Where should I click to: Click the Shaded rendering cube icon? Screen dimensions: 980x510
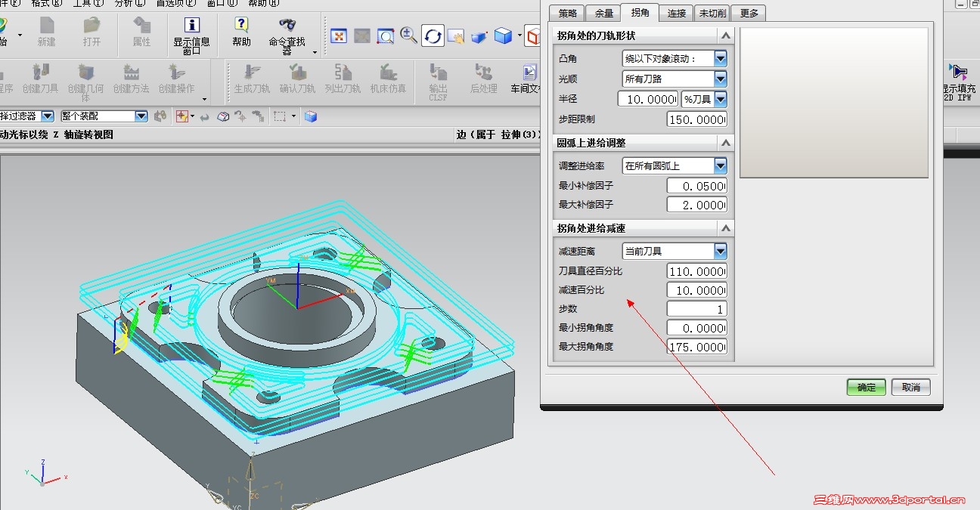pyautogui.click(x=503, y=36)
